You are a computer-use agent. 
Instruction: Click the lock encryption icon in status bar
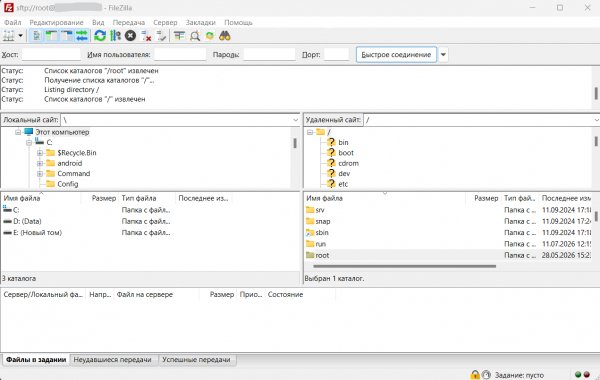point(475,375)
